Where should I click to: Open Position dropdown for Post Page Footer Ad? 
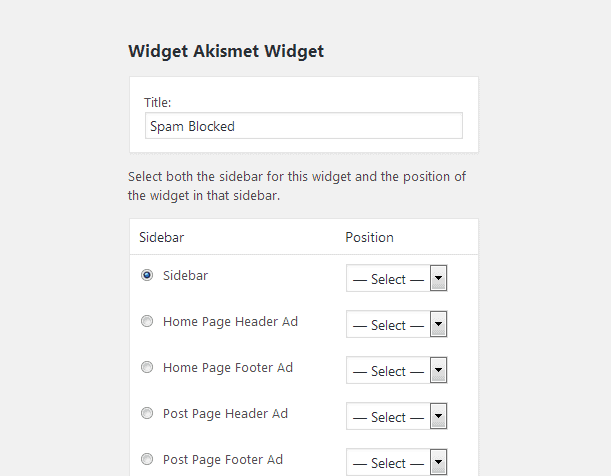[396, 462]
